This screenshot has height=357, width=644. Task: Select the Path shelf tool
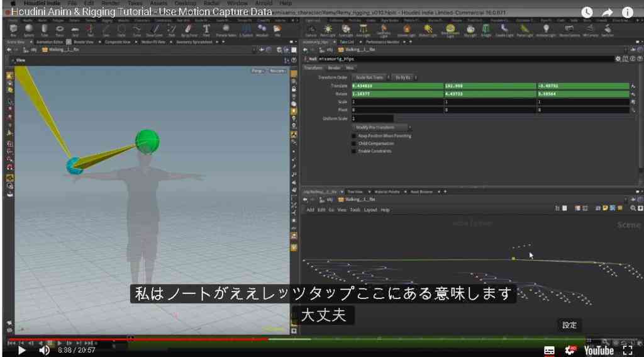[171, 30]
